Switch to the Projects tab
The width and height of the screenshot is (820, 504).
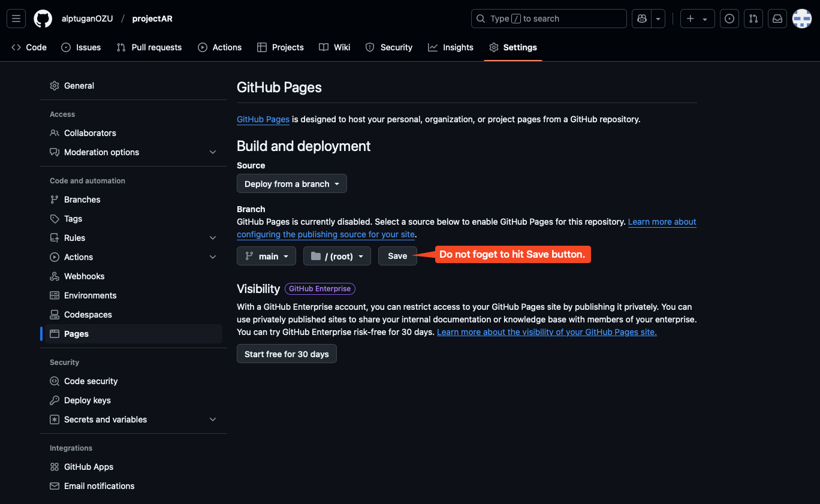pyautogui.click(x=281, y=47)
